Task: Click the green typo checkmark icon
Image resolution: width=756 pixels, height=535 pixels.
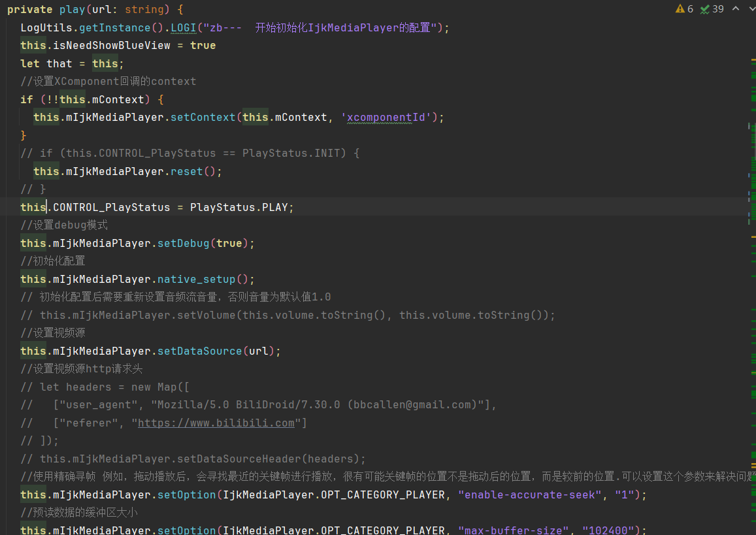Action: click(x=705, y=9)
